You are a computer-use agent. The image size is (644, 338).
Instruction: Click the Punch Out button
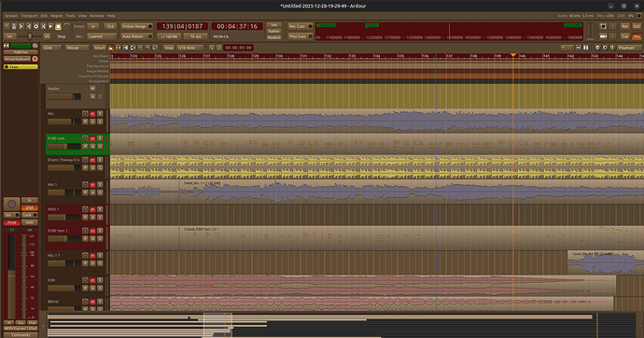click(x=110, y=26)
